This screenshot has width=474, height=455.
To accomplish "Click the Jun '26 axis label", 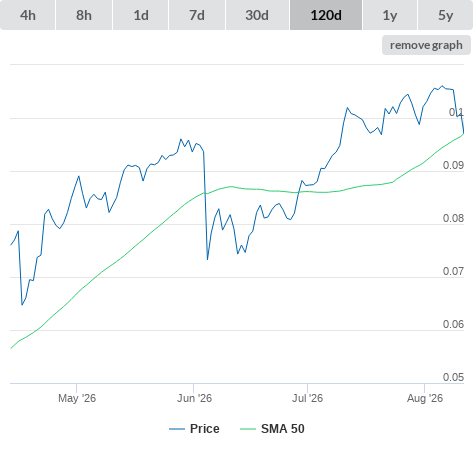I will click(194, 398).
